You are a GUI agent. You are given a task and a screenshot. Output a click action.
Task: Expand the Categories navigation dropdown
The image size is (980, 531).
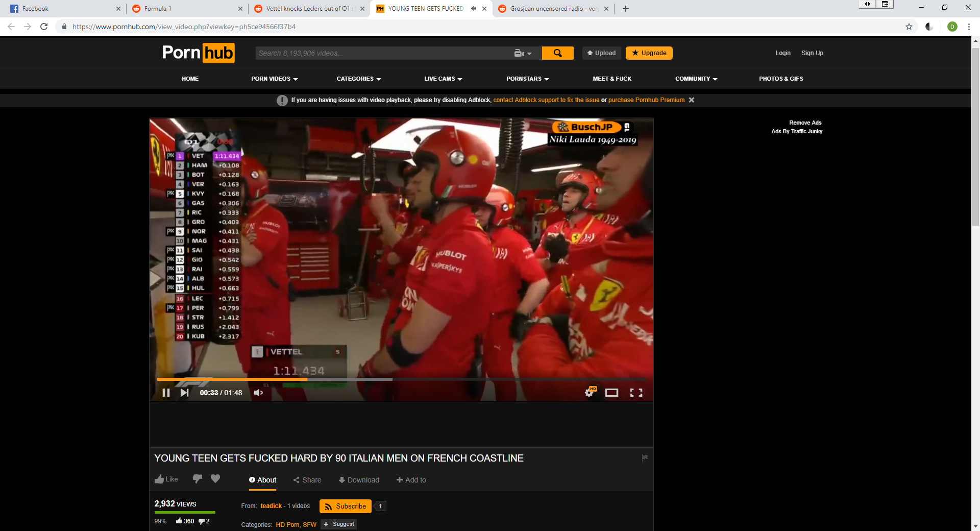[x=358, y=79]
